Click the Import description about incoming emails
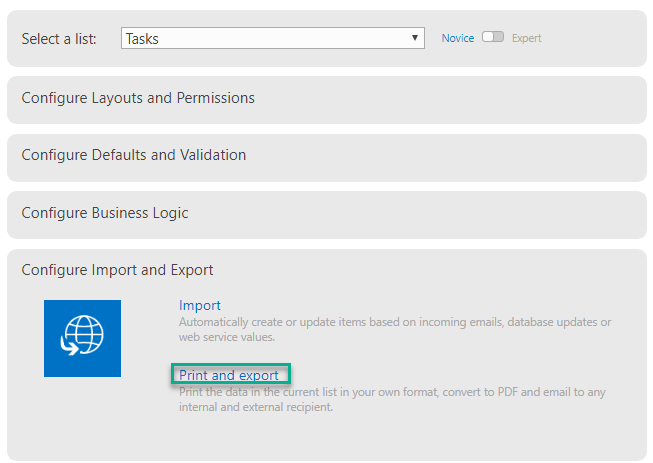 [395, 329]
